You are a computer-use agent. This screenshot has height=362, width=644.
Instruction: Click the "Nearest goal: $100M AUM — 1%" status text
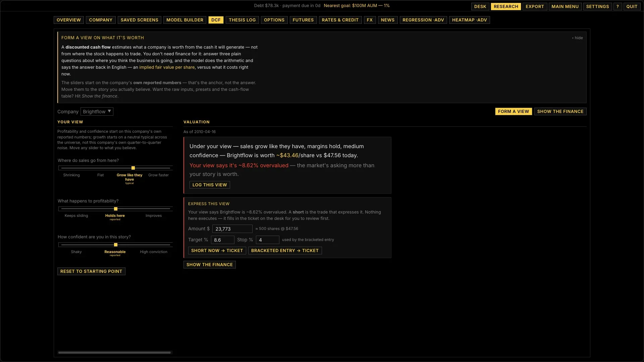click(x=357, y=6)
